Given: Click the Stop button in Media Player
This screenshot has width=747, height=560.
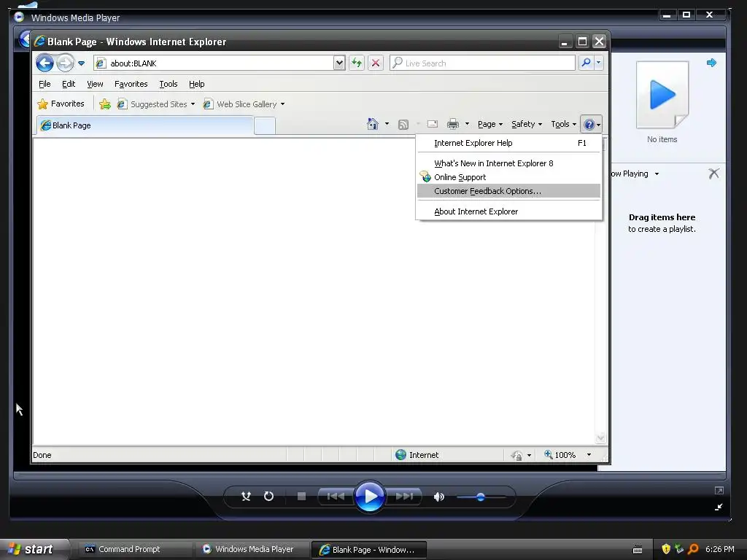Looking at the screenshot, I should click(x=301, y=496).
